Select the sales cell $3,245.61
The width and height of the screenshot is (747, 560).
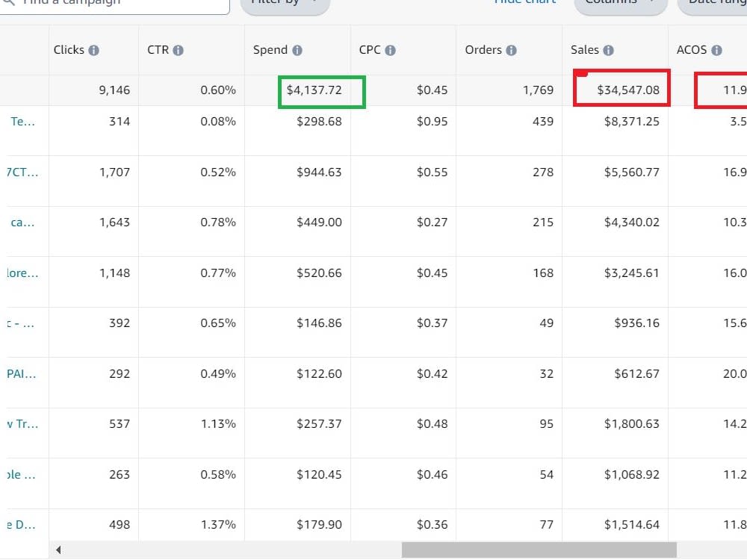[632, 273]
